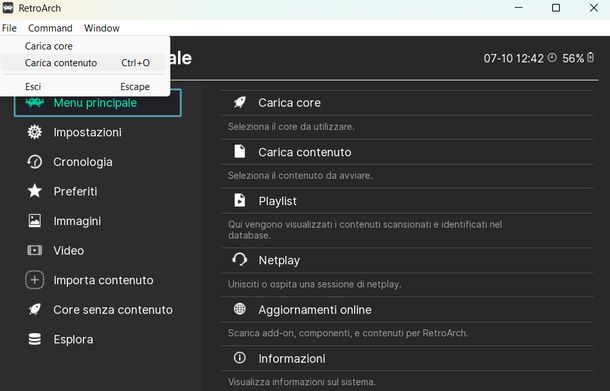
Task: Click the Netplay headset icon
Action: click(x=240, y=259)
